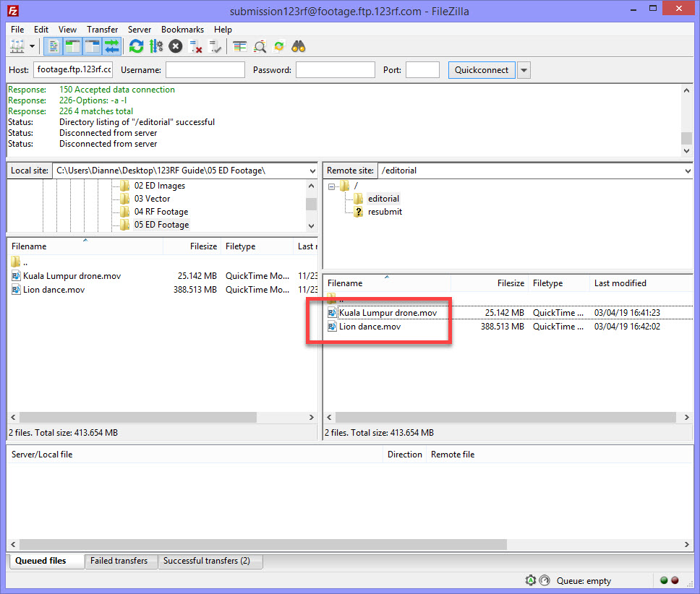Click the Username input field
The image size is (700, 594).
205,69
